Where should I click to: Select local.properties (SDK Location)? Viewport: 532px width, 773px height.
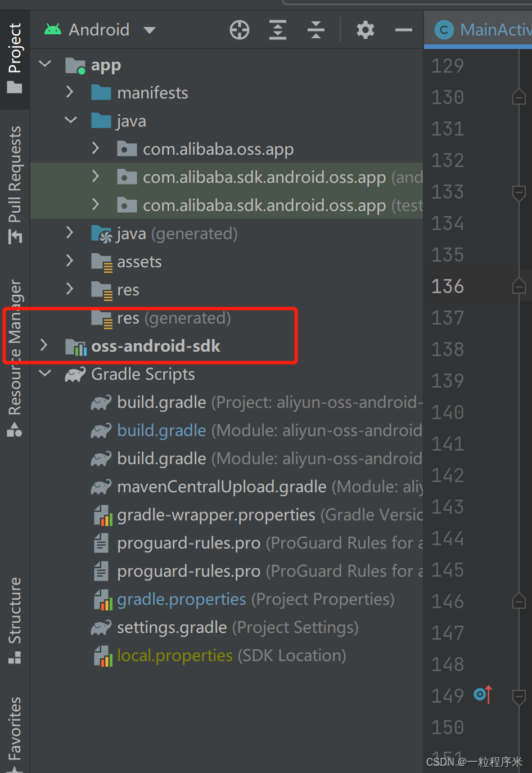click(227, 655)
